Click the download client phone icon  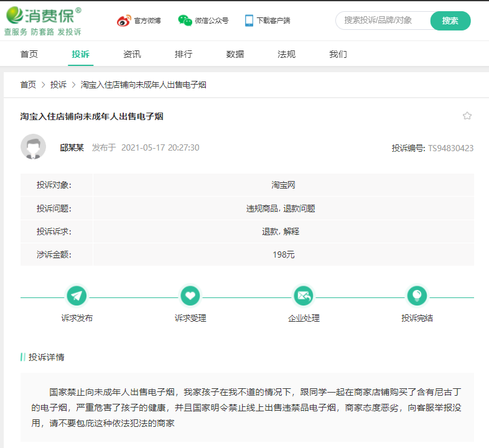249,21
